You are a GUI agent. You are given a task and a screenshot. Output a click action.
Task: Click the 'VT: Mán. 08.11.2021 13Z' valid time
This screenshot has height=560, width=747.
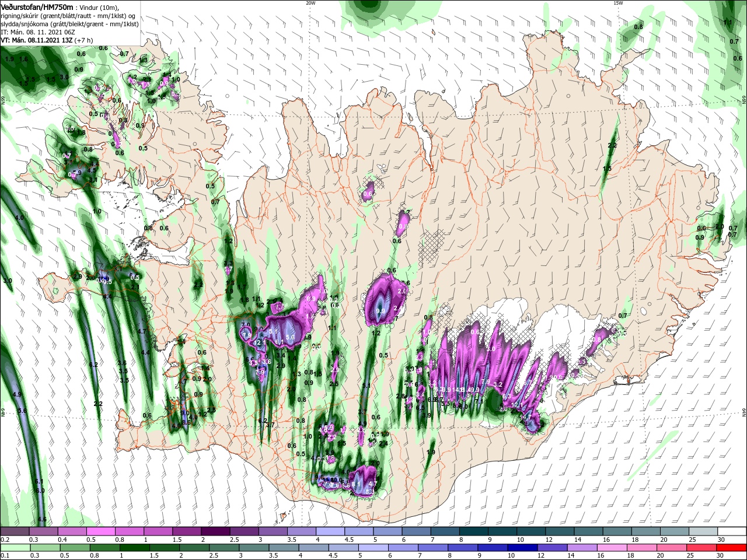[x=38, y=40]
